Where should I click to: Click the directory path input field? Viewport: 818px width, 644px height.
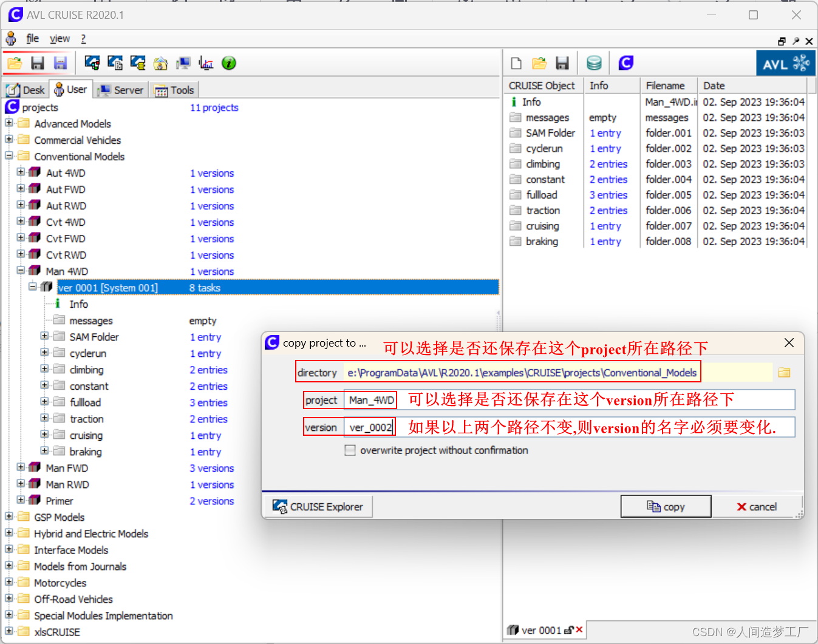[x=557, y=373]
